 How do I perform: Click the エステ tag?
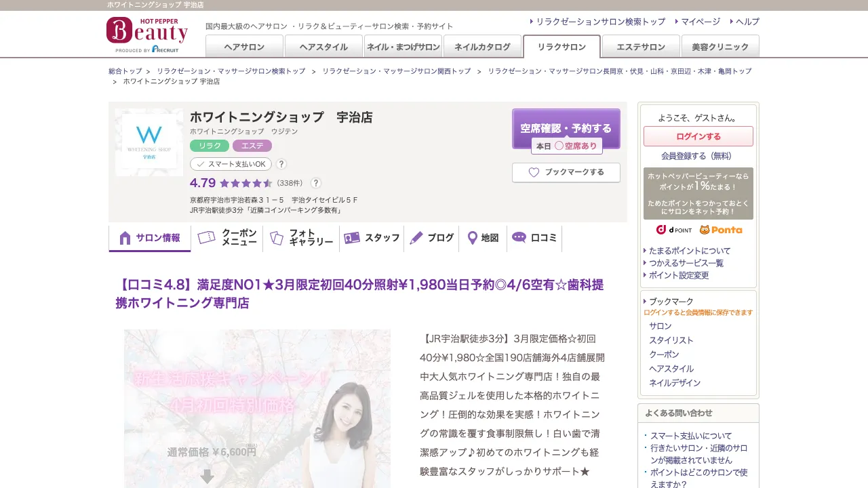tap(252, 146)
